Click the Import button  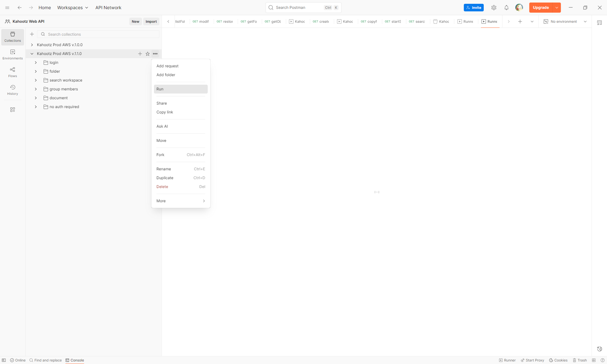point(151,21)
